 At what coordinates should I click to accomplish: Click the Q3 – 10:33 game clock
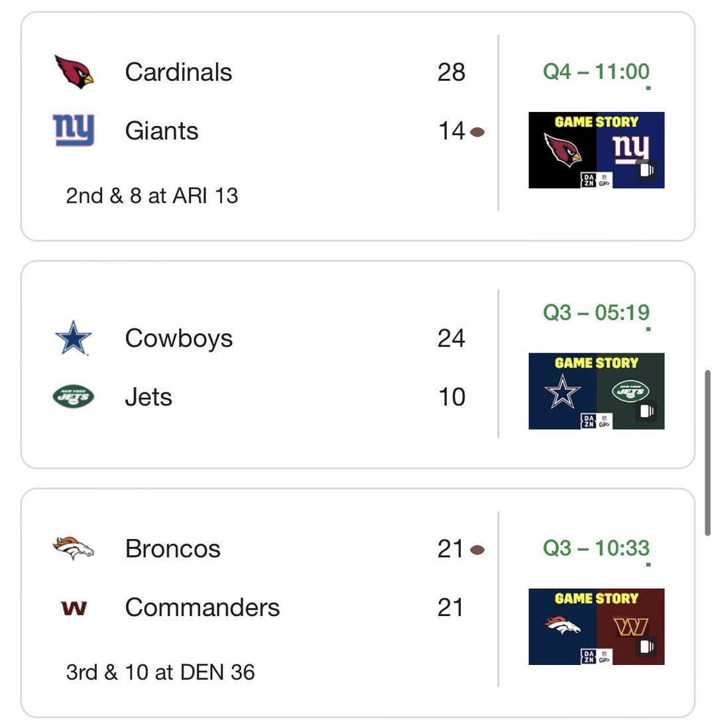(596, 548)
